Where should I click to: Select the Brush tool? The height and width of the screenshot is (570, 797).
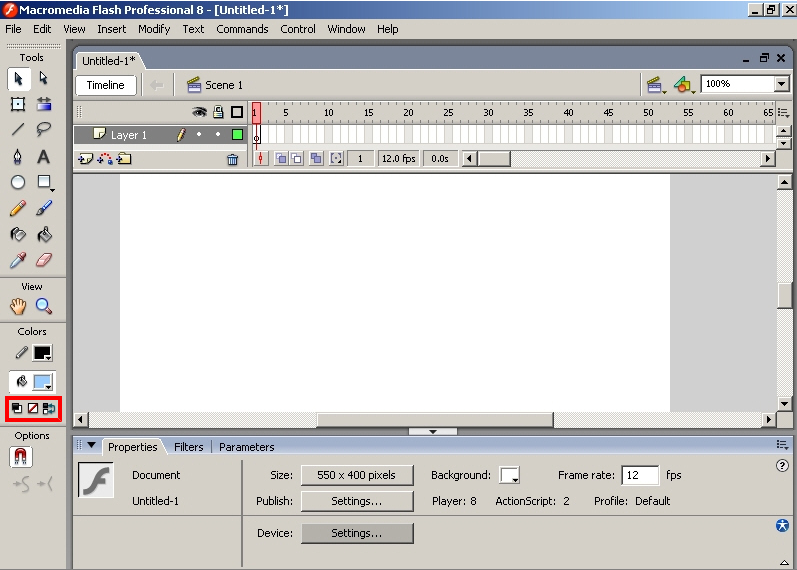pyautogui.click(x=44, y=208)
